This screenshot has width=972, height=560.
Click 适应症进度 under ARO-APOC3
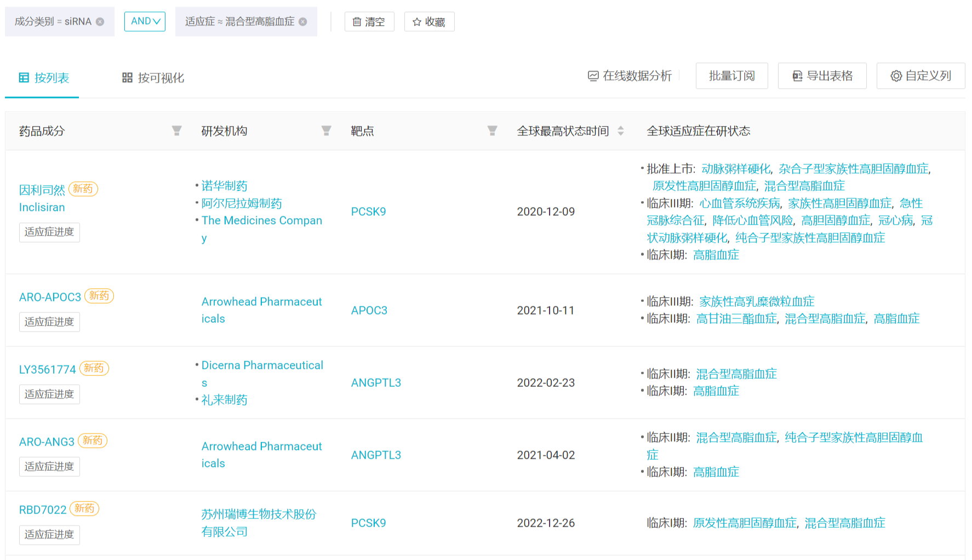click(49, 322)
